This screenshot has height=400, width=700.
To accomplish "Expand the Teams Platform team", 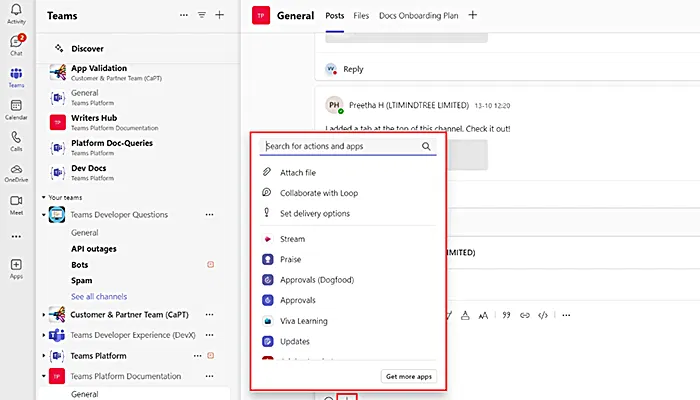I will 44,356.
